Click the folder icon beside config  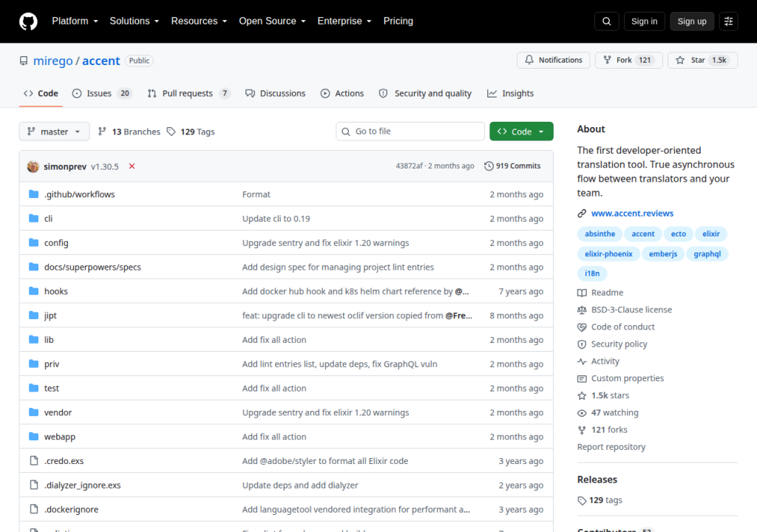[x=33, y=242]
